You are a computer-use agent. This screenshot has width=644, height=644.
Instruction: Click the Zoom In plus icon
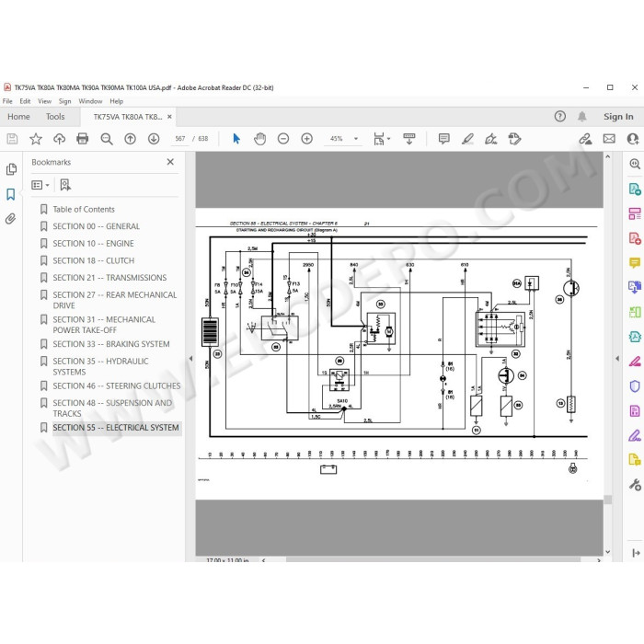coord(306,139)
